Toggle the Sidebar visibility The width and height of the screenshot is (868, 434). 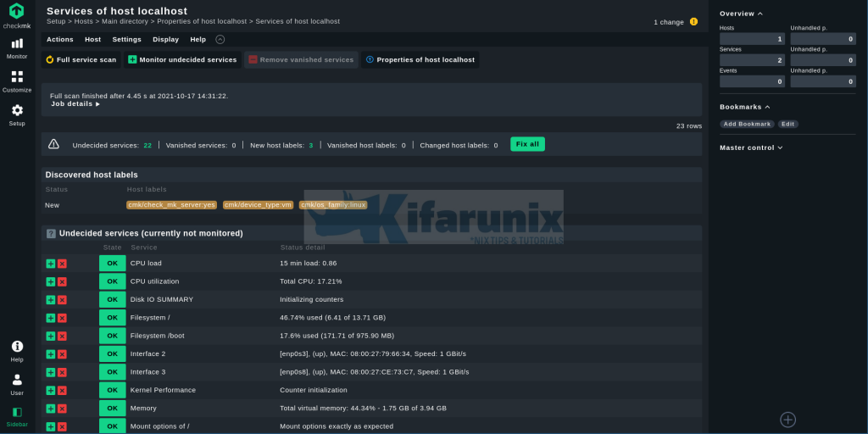pyautogui.click(x=17, y=417)
